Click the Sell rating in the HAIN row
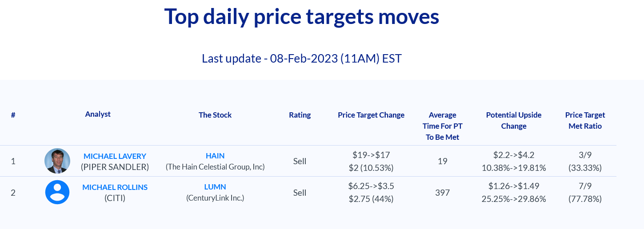 [300, 161]
